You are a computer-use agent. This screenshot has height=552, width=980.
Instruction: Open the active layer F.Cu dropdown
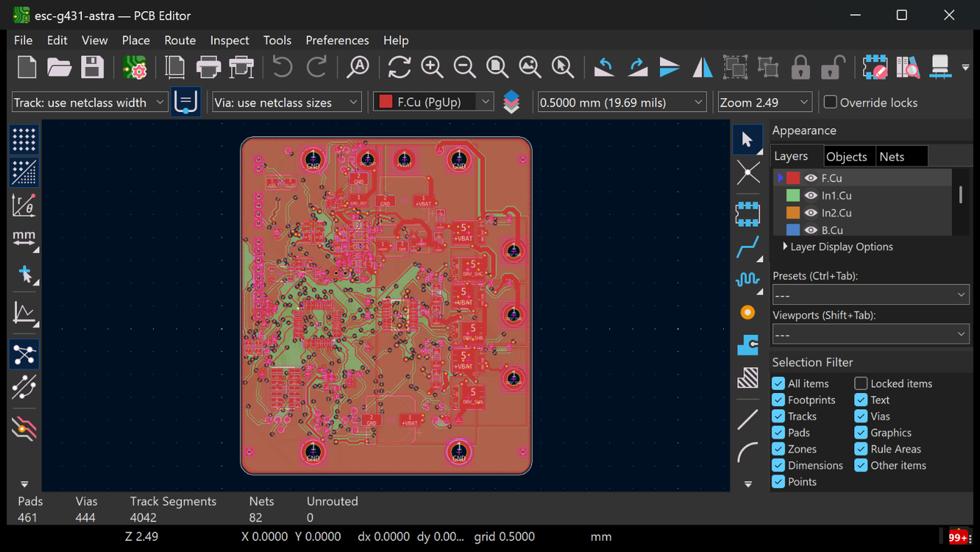[x=433, y=102]
